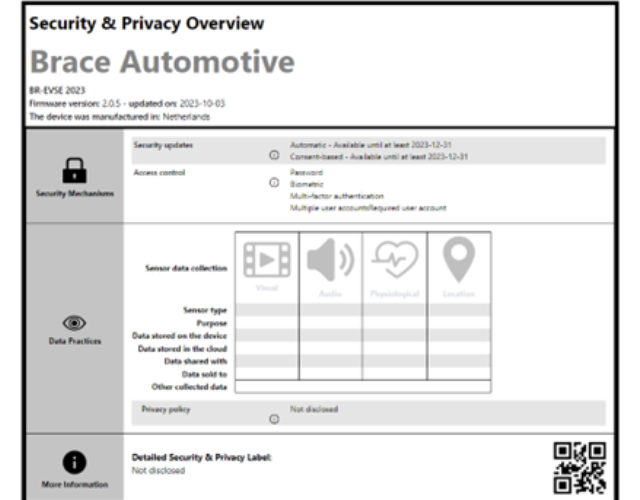The height and width of the screenshot is (500, 640).
Task: Click the QR code image
Action: point(580,468)
